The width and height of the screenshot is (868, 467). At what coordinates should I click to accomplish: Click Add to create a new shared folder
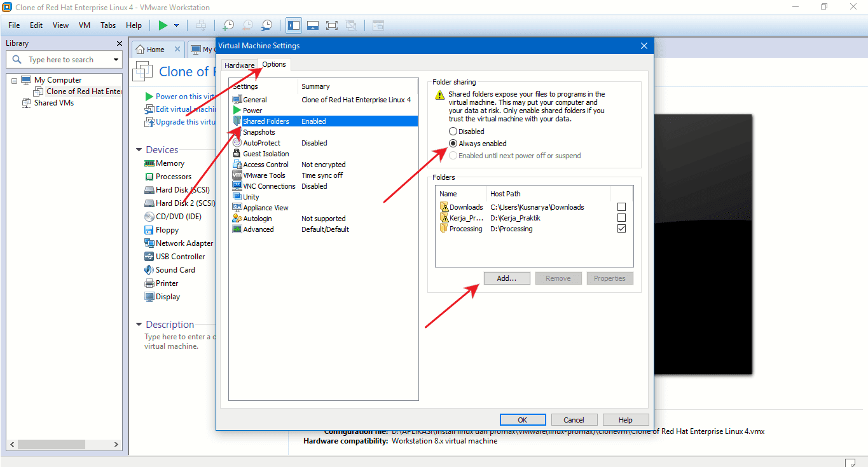pyautogui.click(x=507, y=278)
